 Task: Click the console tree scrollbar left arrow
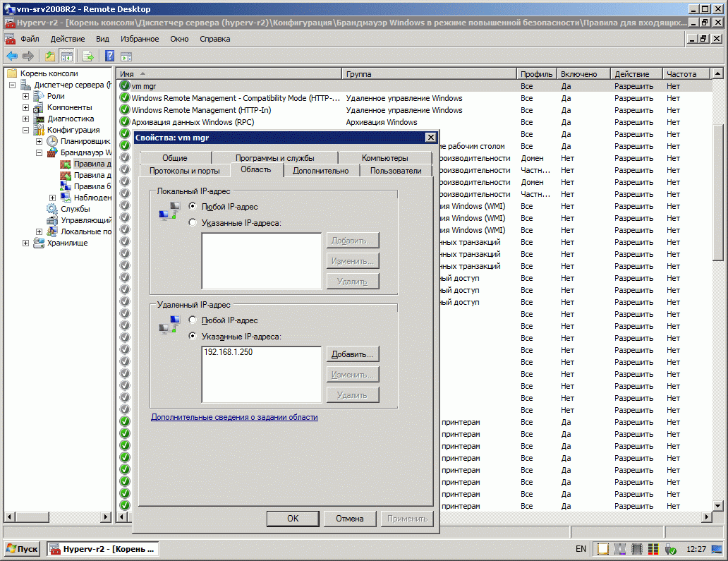(x=9, y=517)
